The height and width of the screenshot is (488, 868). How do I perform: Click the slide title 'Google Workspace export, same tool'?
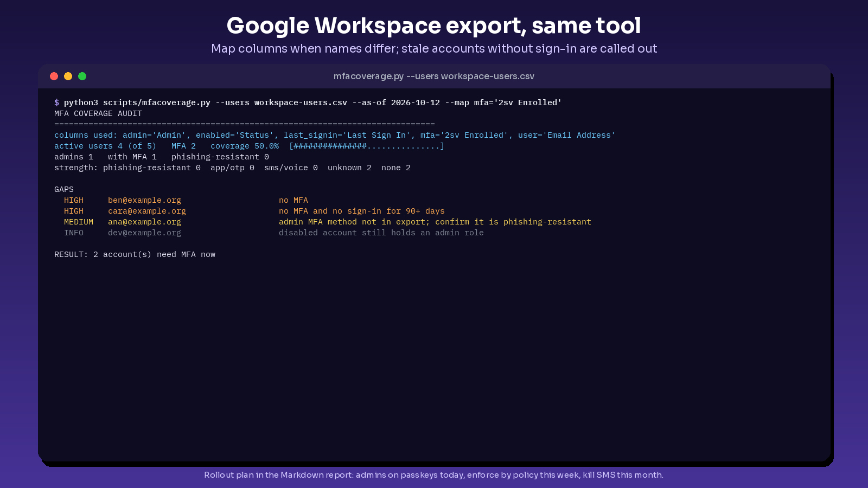[434, 25]
